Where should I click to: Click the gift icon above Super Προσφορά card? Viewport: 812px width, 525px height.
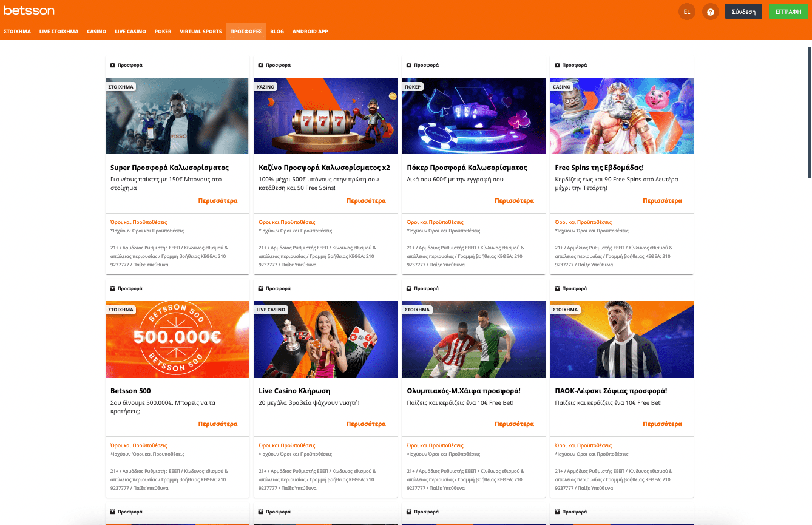pyautogui.click(x=113, y=65)
